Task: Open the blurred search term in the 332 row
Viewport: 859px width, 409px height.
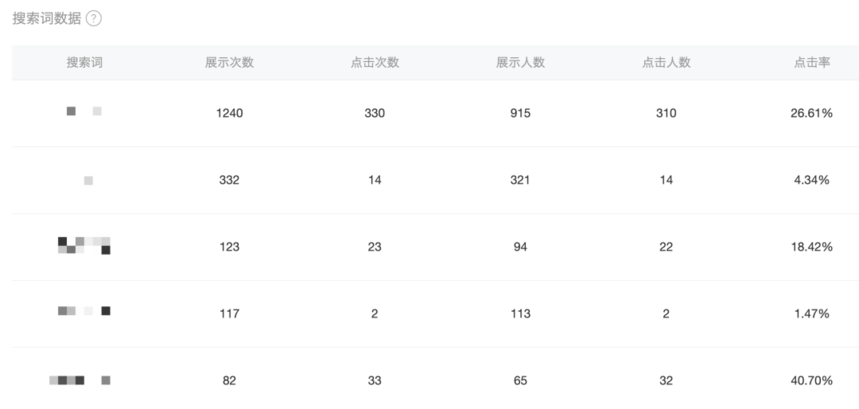Action: click(88, 181)
